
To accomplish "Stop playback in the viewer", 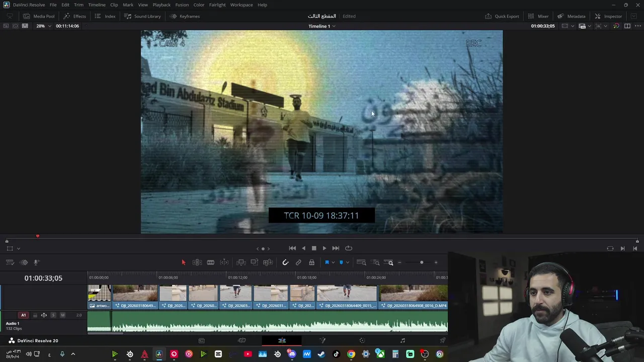I will [314, 248].
